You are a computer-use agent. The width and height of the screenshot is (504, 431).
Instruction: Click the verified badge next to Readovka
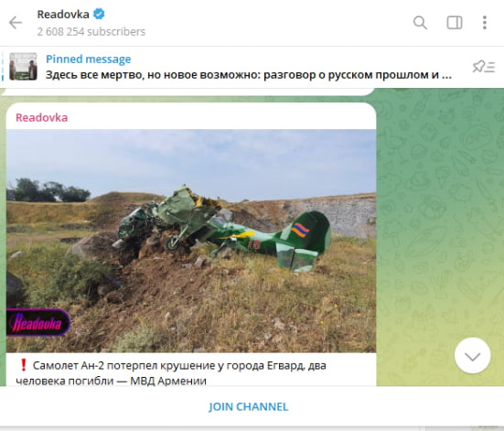pos(99,14)
